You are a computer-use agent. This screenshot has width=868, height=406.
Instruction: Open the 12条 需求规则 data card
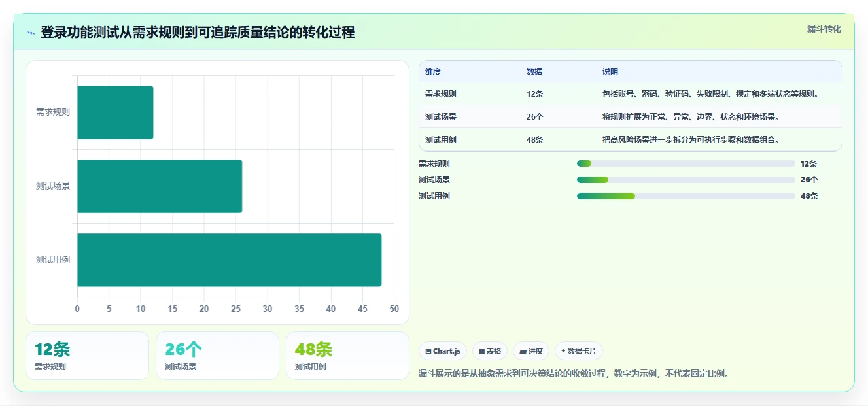click(x=88, y=356)
